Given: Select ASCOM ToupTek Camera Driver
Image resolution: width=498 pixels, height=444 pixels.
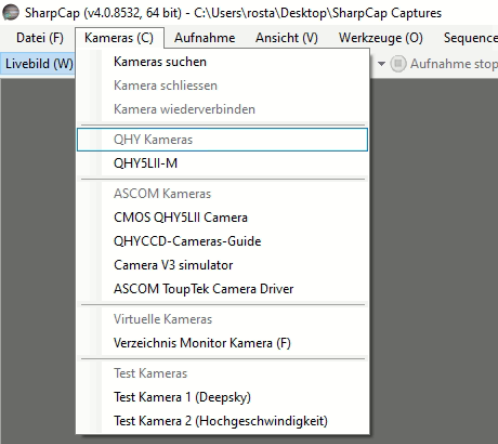Looking at the screenshot, I should point(222,289).
